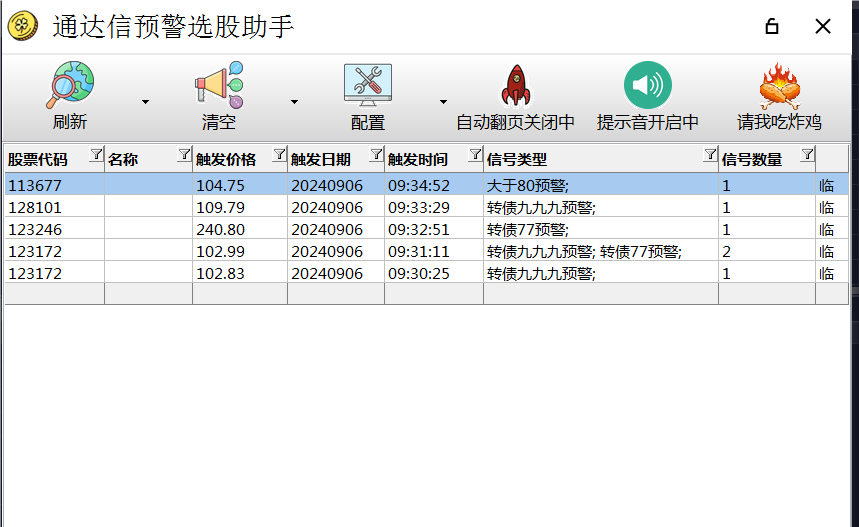Click time cell 09:32:51

[x=434, y=229]
